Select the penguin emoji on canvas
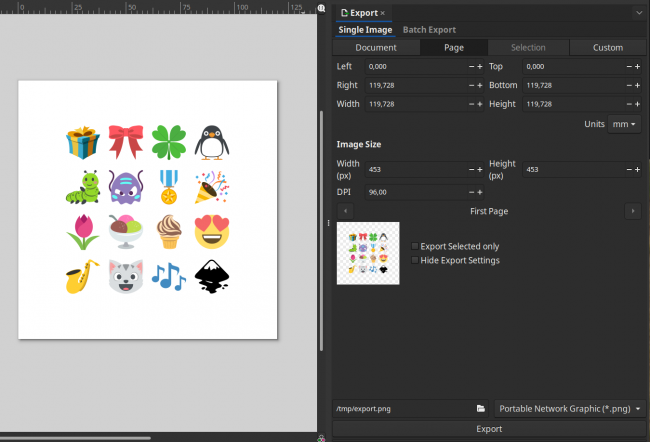650x442 pixels. 212,143
